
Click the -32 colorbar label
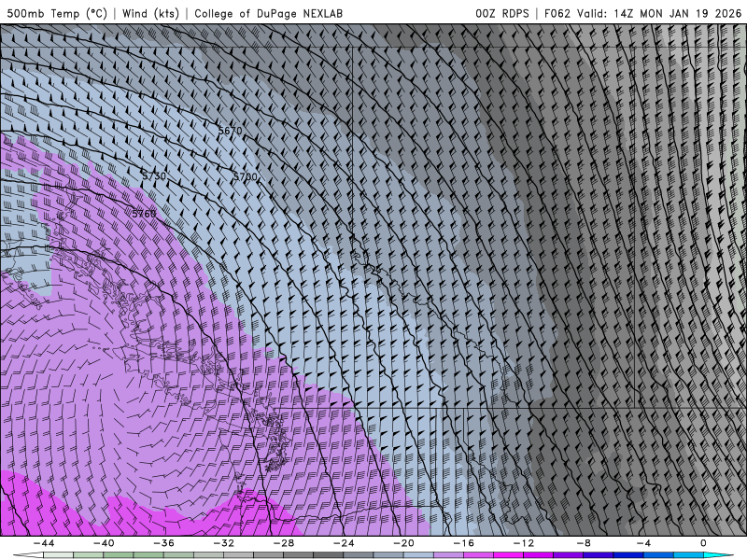pos(224,543)
